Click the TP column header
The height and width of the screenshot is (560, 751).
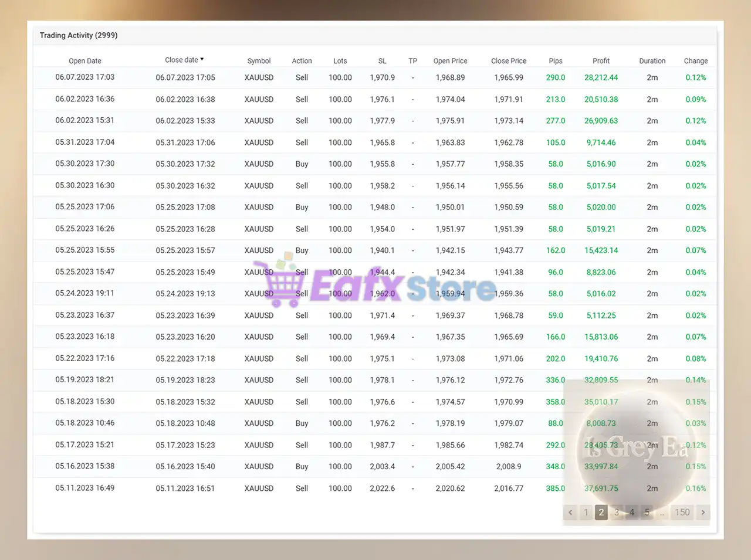coord(413,61)
